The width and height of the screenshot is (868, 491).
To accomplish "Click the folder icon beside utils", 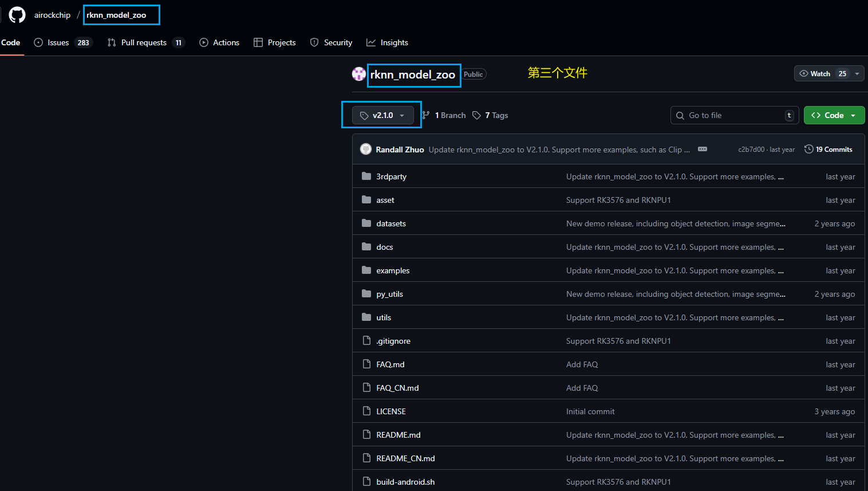I will (x=366, y=317).
